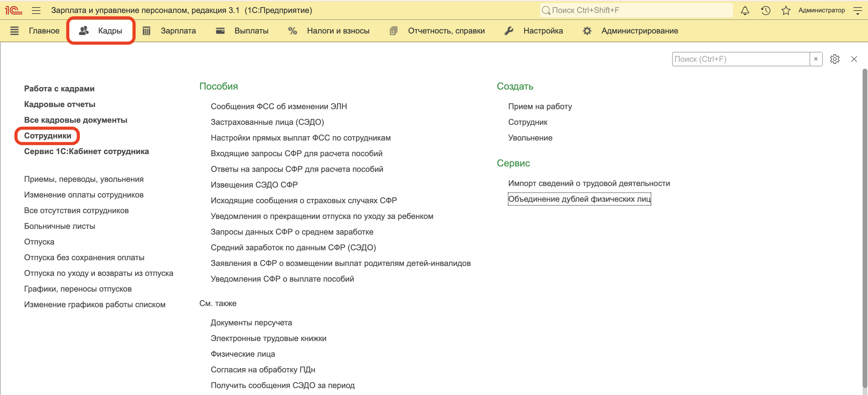Open the Больничные листы link
Screen dimensions: 868x395
(x=59, y=226)
